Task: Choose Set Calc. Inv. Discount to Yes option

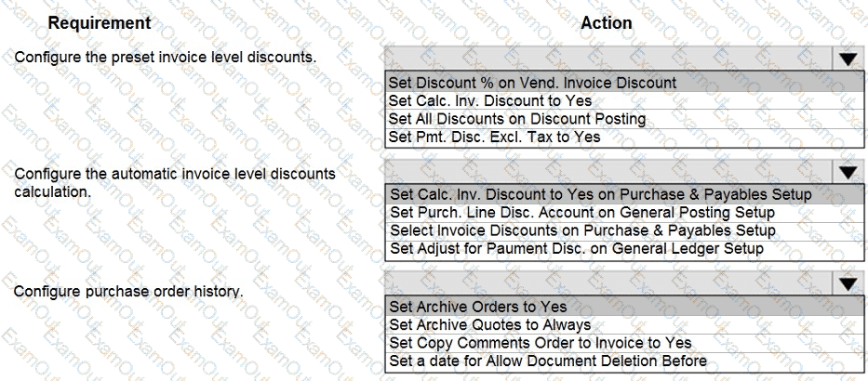Action: coord(490,100)
